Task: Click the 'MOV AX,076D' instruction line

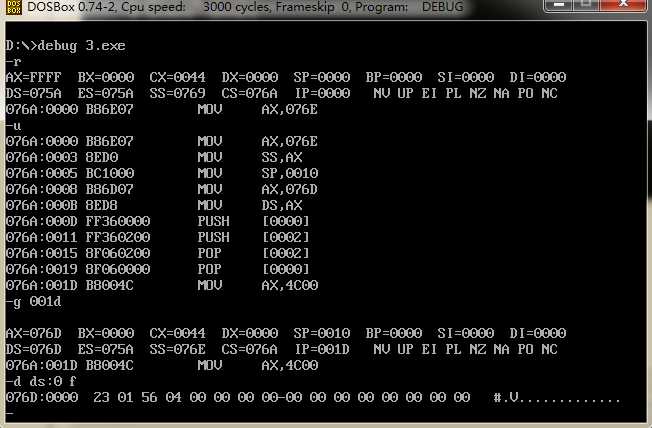Action: tap(162, 189)
